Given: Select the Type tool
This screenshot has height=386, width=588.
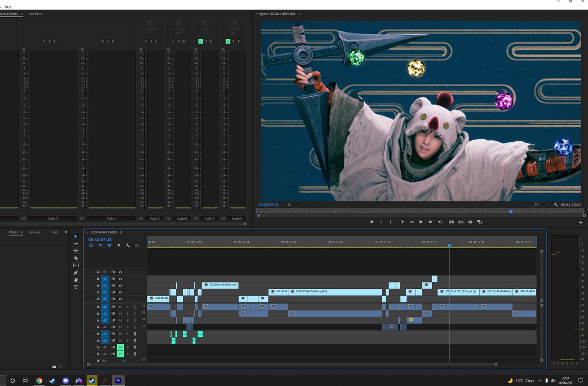Looking at the screenshot, I should pos(76,287).
